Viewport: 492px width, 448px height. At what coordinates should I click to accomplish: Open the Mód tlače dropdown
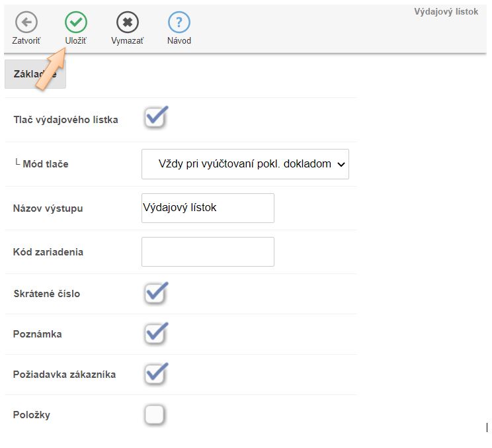click(245, 164)
